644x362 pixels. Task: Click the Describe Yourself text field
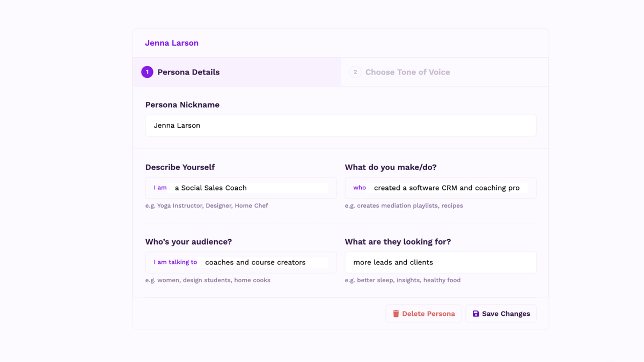pyautogui.click(x=252, y=188)
